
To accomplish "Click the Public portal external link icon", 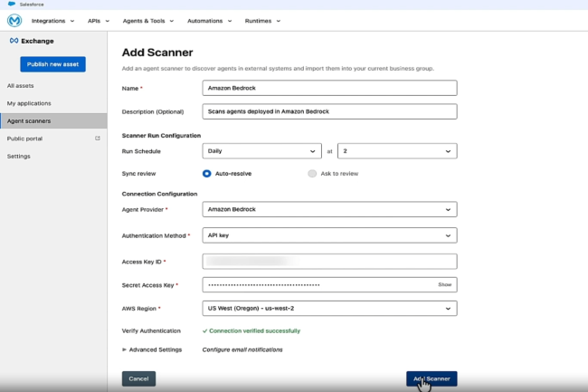I will point(98,139).
